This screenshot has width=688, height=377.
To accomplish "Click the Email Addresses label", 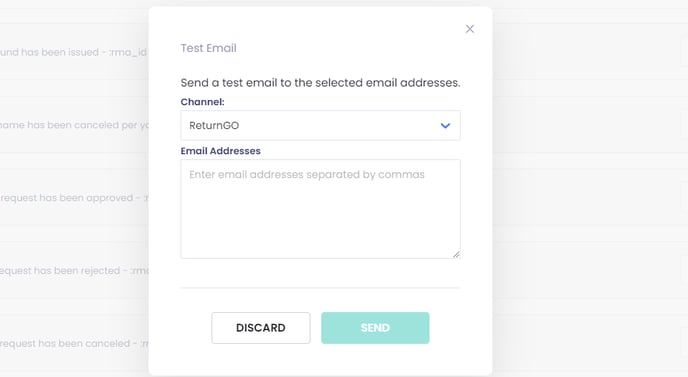I will click(220, 151).
